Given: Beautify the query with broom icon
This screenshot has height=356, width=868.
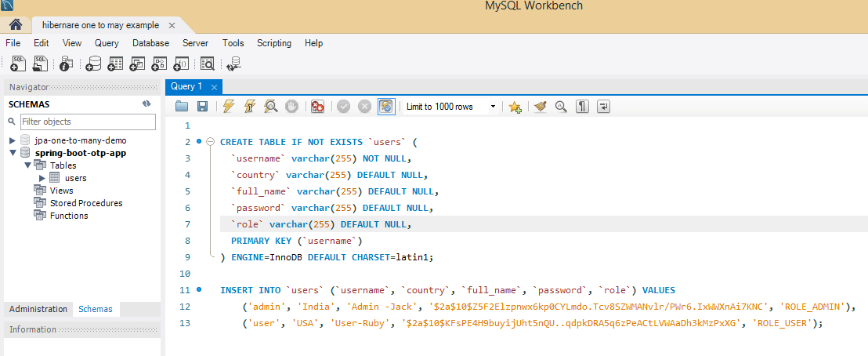Looking at the screenshot, I should pos(541,107).
